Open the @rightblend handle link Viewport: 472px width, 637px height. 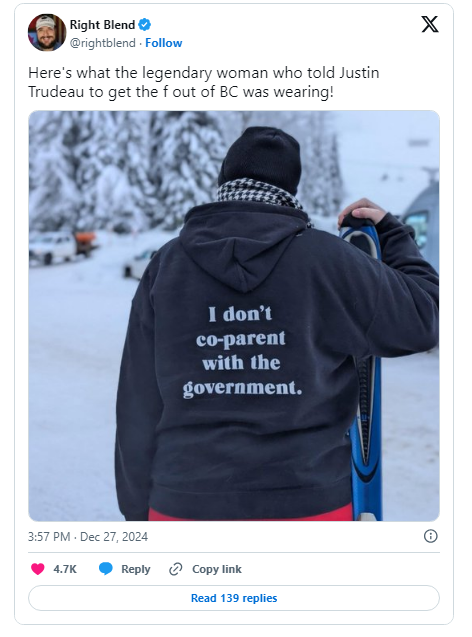pos(103,43)
